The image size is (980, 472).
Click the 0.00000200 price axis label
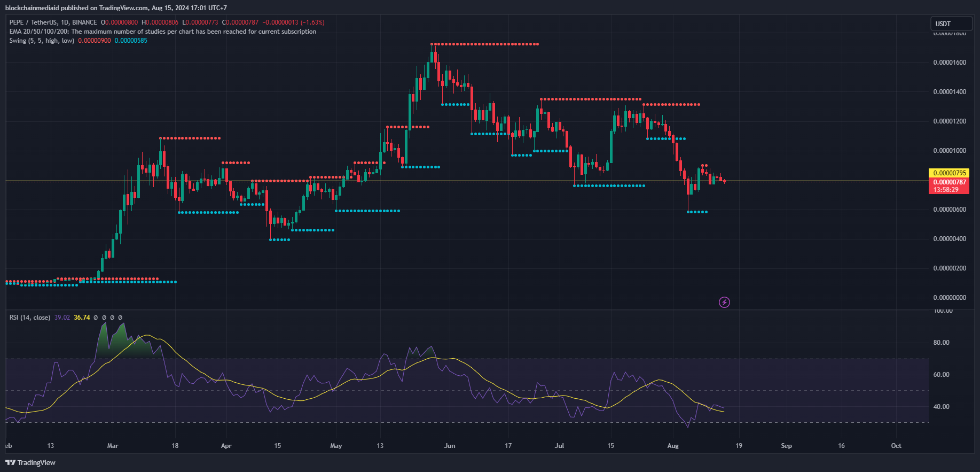950,268
